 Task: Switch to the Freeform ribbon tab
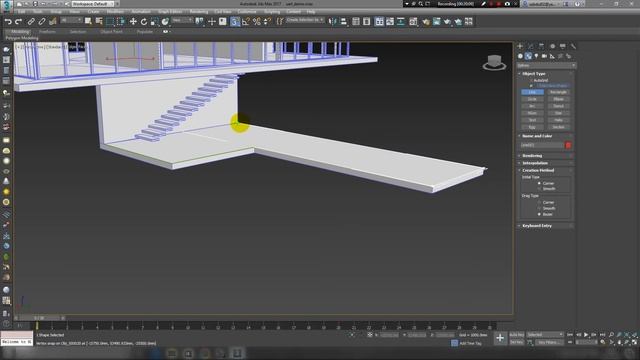47,31
